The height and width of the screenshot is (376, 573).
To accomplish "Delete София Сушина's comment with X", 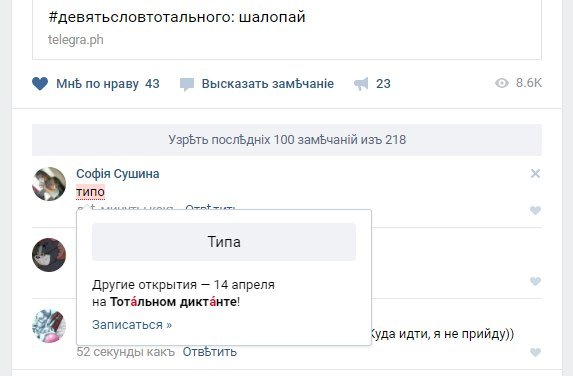I will [535, 174].
